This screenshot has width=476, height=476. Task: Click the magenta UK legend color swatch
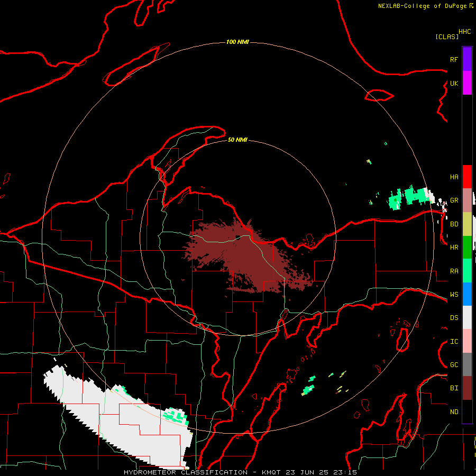(x=467, y=83)
